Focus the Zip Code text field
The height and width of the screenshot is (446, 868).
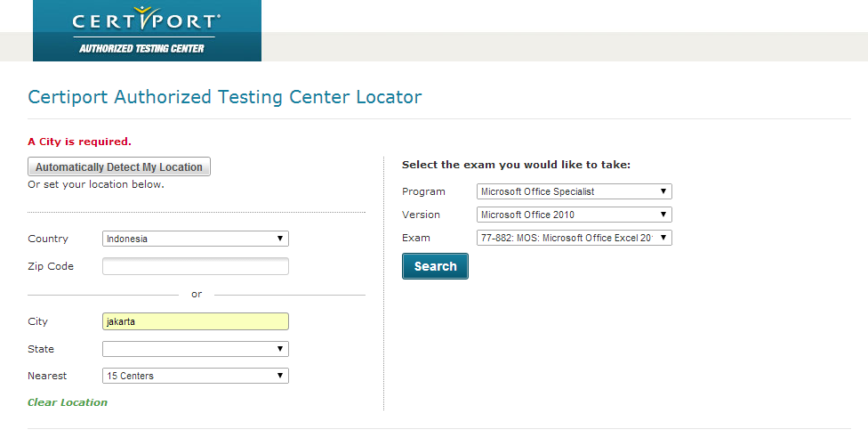tap(196, 266)
